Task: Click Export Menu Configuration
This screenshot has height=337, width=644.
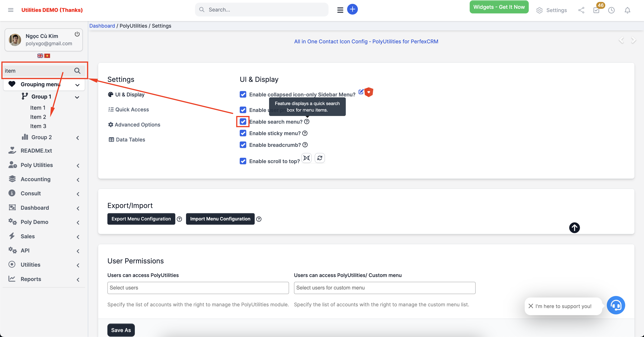Action: pyautogui.click(x=141, y=219)
